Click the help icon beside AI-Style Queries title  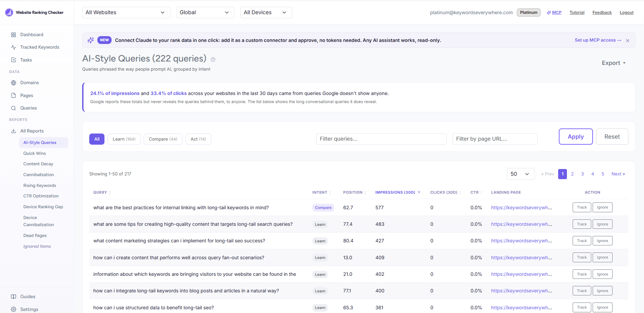coord(213,59)
